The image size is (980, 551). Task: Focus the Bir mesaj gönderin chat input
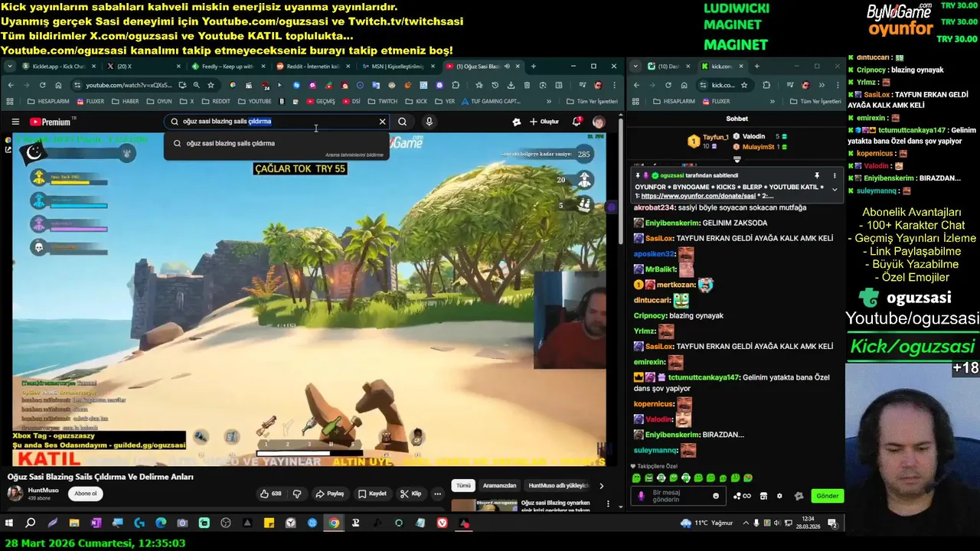coord(678,496)
